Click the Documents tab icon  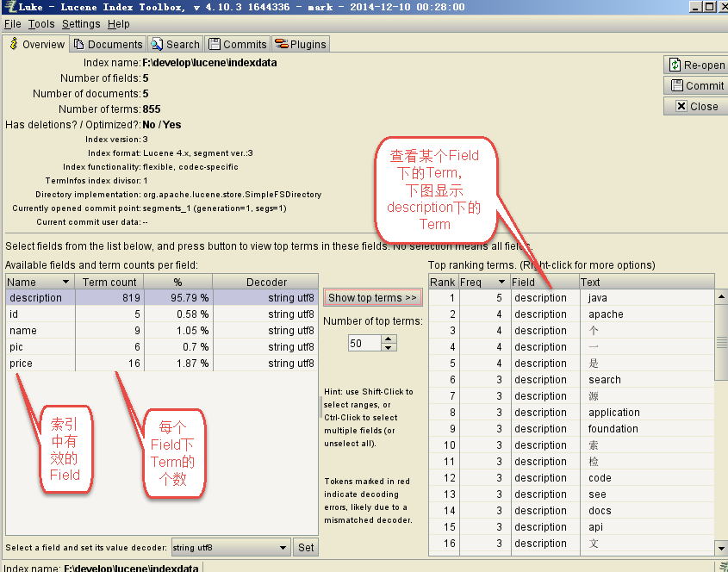(79, 44)
